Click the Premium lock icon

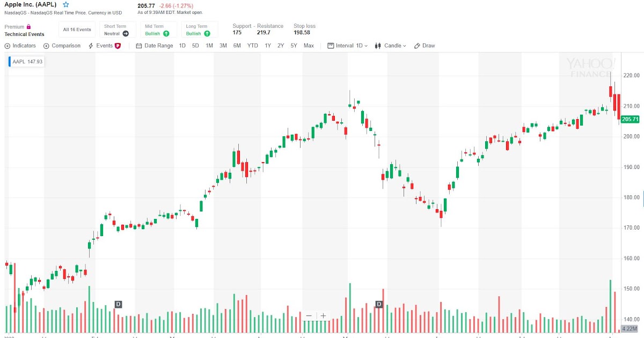click(x=28, y=26)
